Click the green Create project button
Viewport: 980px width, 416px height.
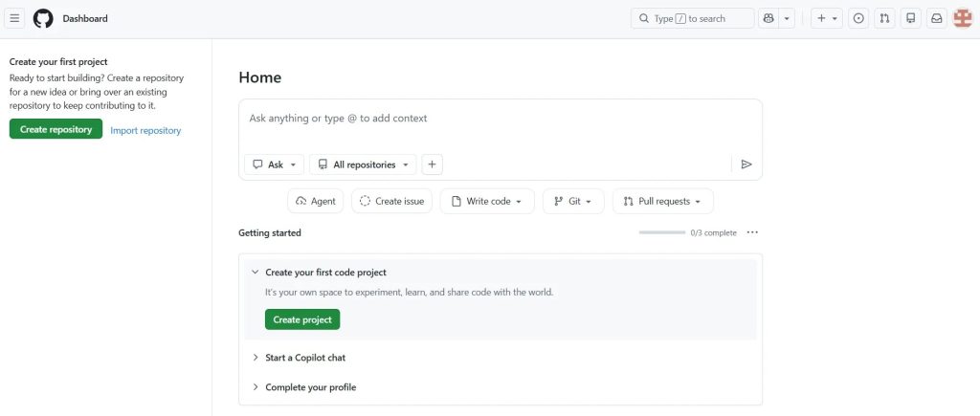coord(302,319)
